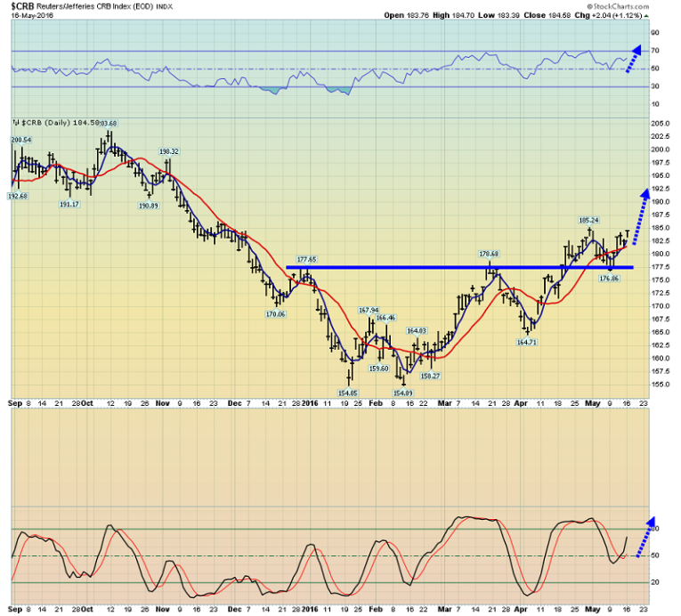681x616 pixels.
Task: Click the 176.86 pullback low label
Action: (x=609, y=279)
